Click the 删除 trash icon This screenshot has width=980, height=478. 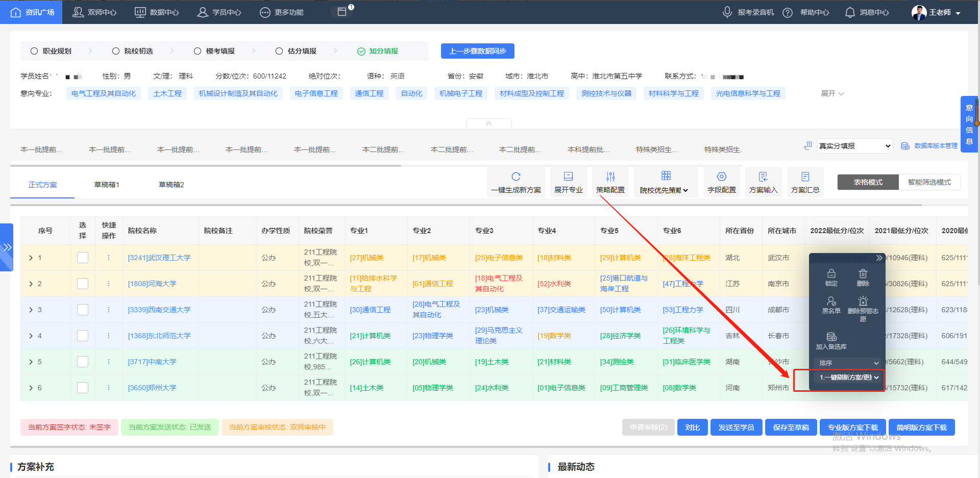[x=863, y=273]
